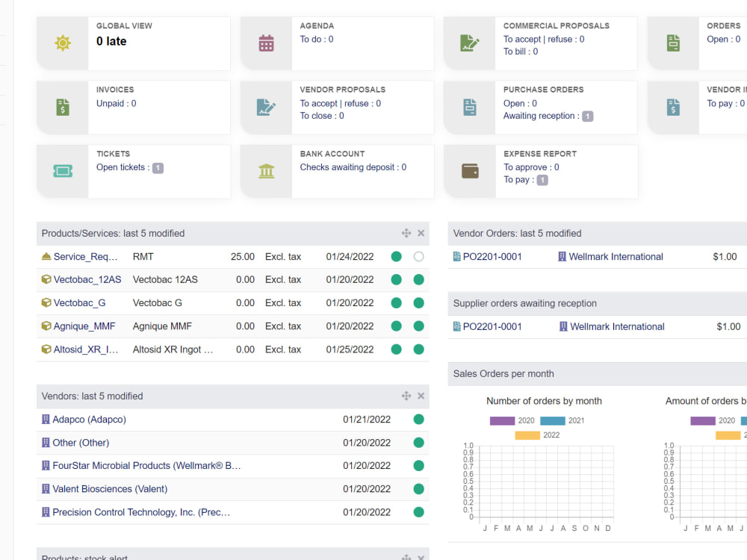Click the Agenda calendar icon
Image resolution: width=747 pixels, height=560 pixels.
tap(266, 43)
